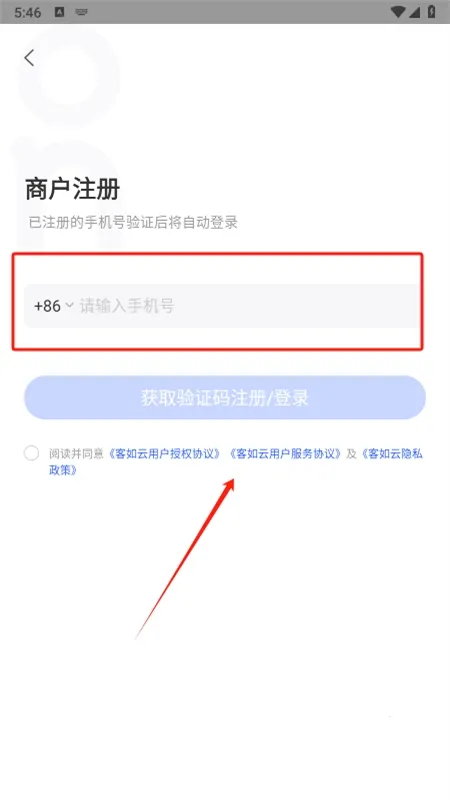Screen dimensions: 450x800
Task: Tap the battery icon in status bar
Action: tap(432, 12)
